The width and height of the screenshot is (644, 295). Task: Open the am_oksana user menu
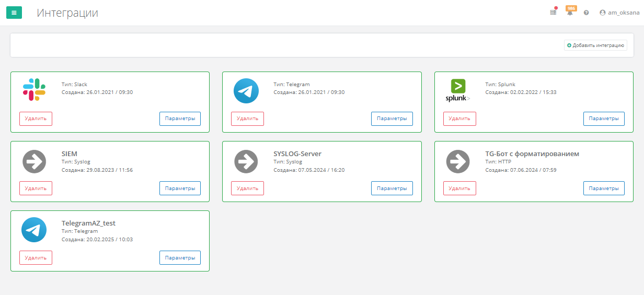coord(619,13)
